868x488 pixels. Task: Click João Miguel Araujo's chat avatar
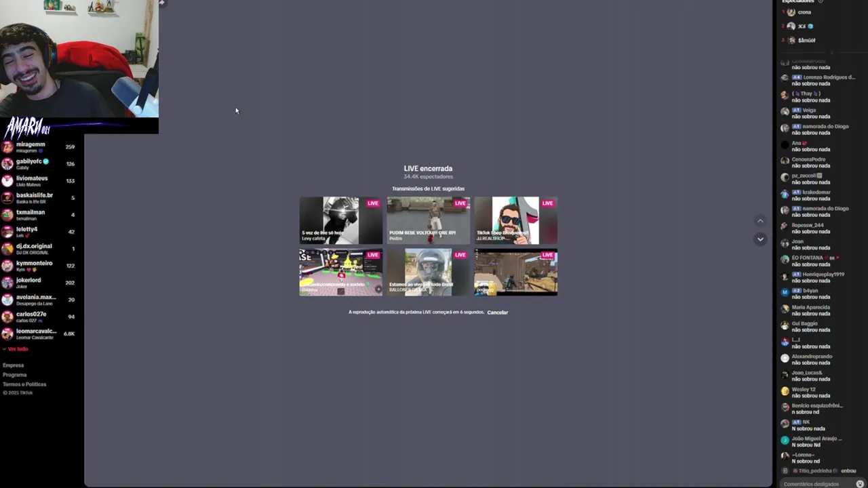point(785,440)
